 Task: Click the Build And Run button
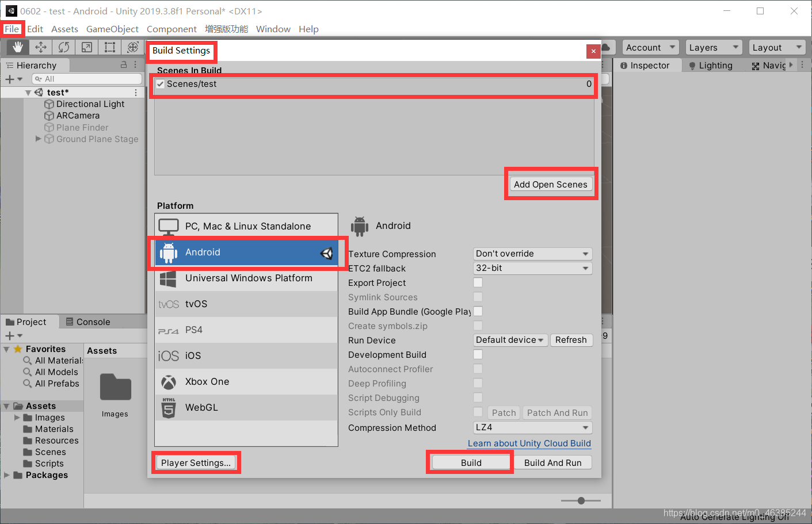pyautogui.click(x=552, y=463)
